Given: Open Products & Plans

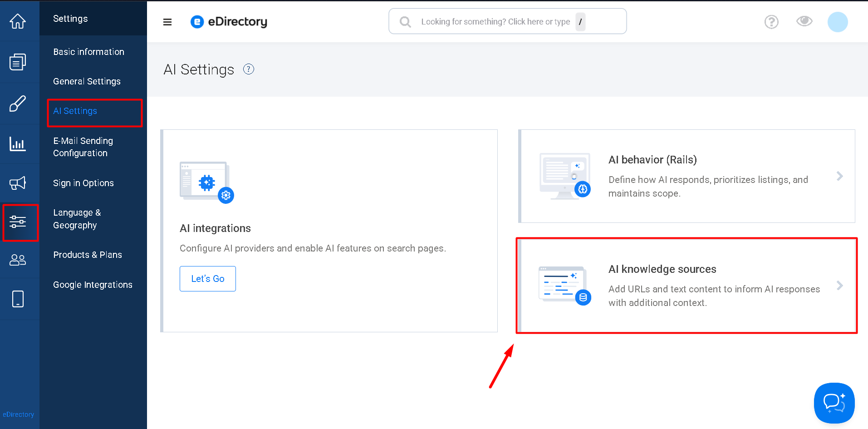Looking at the screenshot, I should [88, 255].
